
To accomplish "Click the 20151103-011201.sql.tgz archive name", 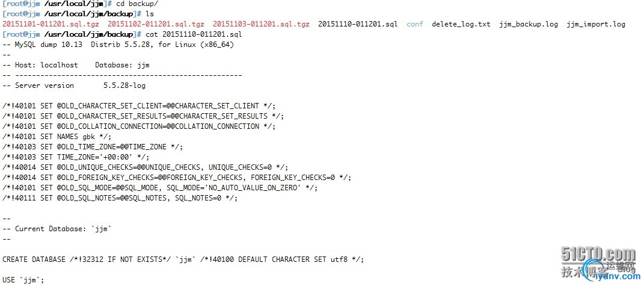I will (261, 24).
